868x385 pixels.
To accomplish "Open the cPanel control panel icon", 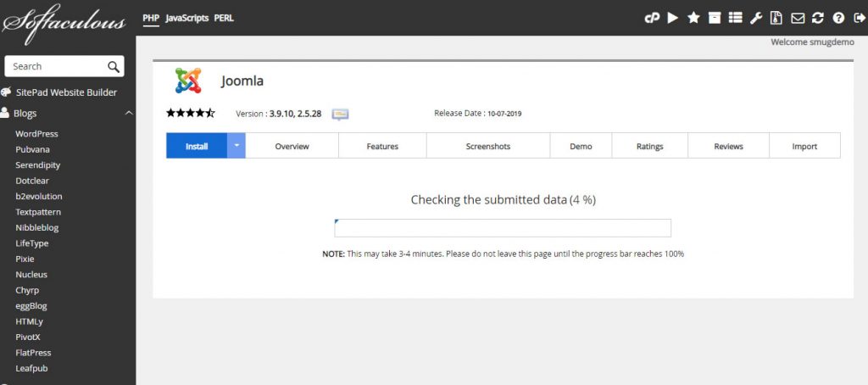I will [x=652, y=18].
